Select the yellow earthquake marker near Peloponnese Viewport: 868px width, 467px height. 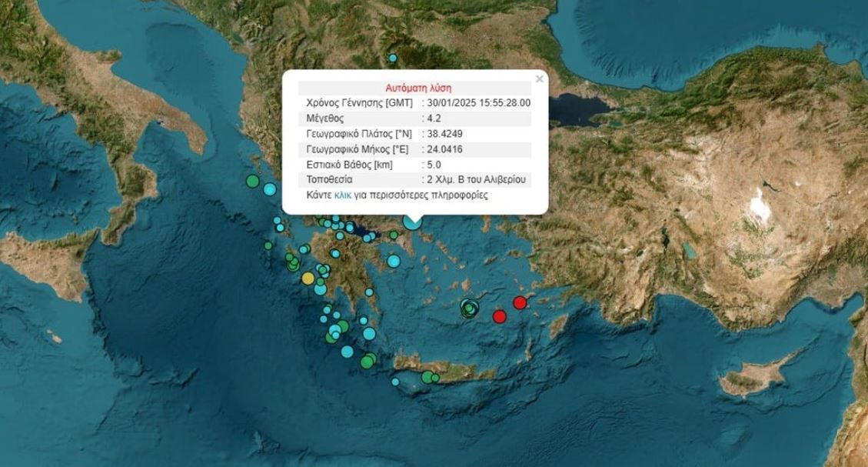308,278
